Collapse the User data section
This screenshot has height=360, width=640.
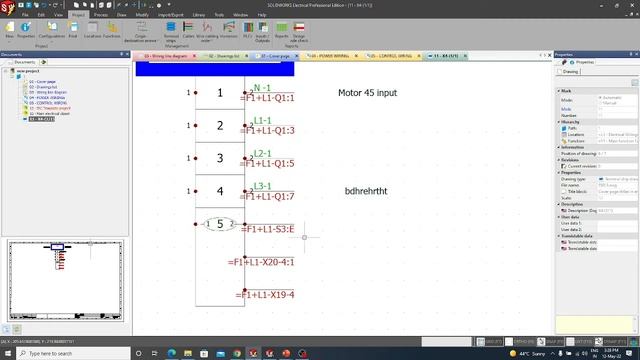coord(559,217)
